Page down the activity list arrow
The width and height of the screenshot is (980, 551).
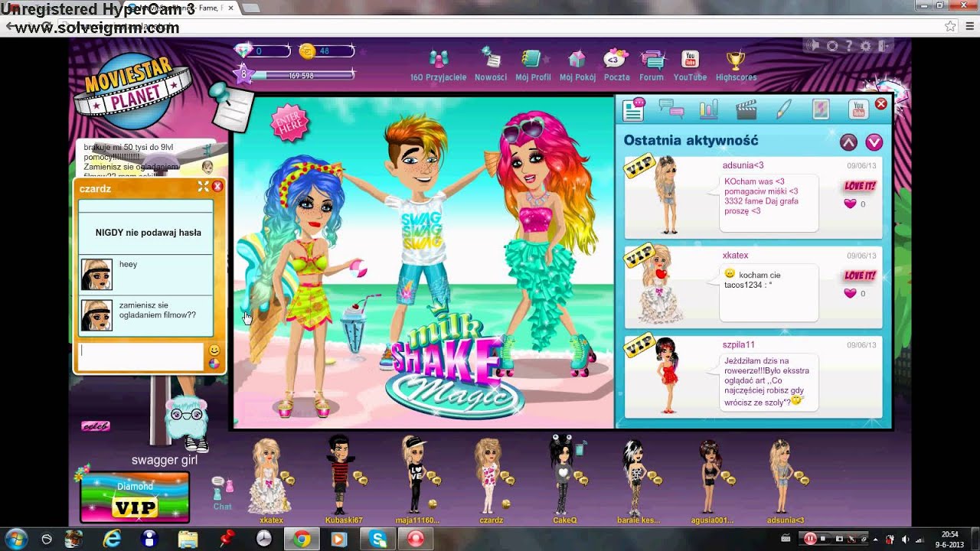point(874,142)
